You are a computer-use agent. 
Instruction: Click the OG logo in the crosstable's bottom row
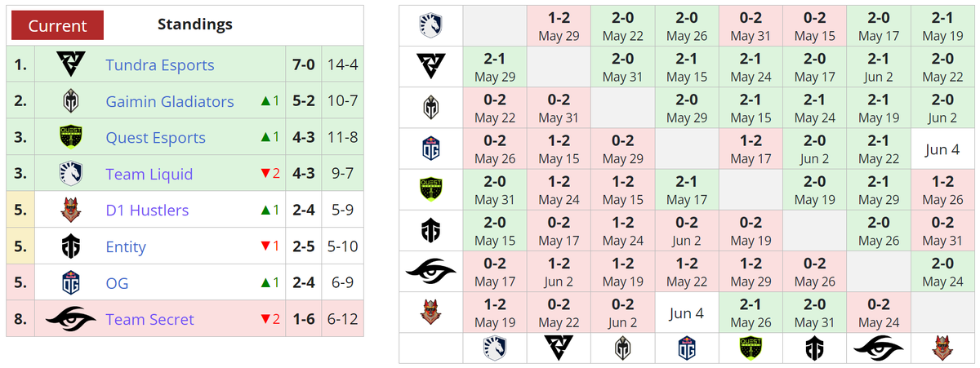tap(686, 348)
